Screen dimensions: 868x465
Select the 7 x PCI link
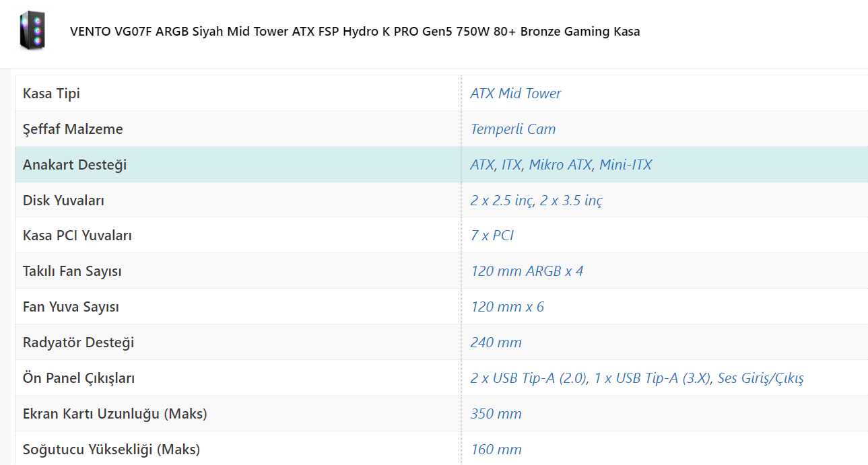click(x=492, y=236)
